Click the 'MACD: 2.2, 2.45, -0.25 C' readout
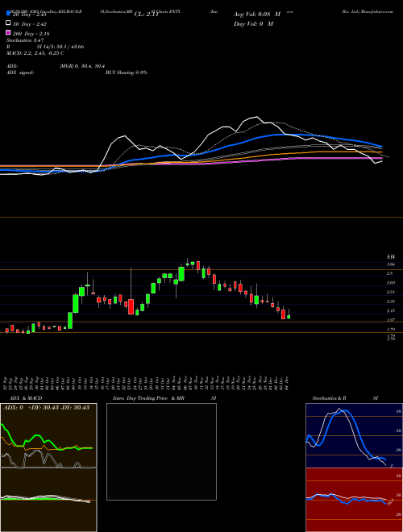Image resolution: width=403 pixels, height=532 pixels. pos(35,53)
